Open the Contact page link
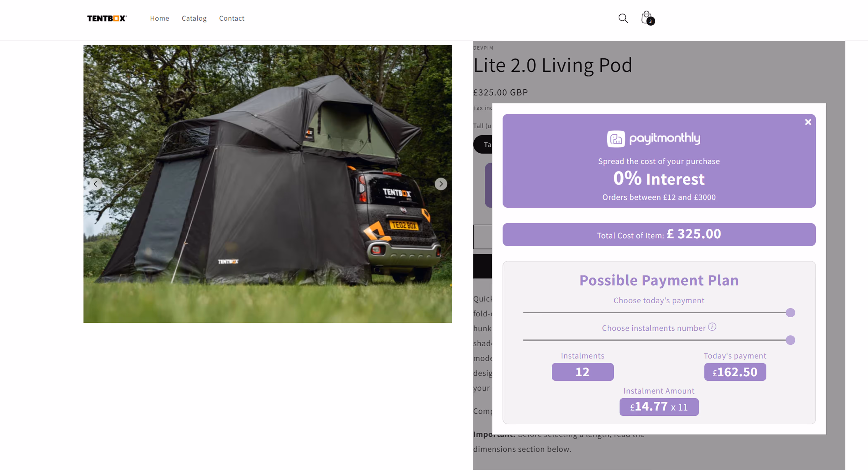 click(x=231, y=18)
